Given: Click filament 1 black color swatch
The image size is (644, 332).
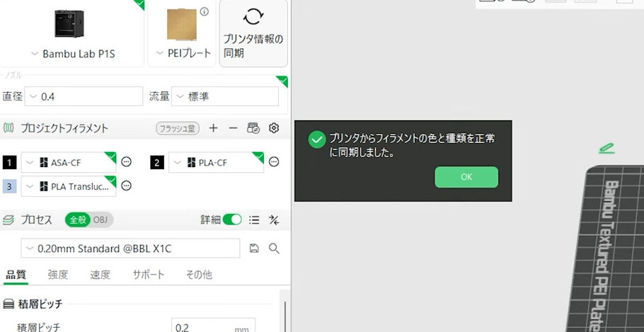Looking at the screenshot, I should click(x=9, y=163).
